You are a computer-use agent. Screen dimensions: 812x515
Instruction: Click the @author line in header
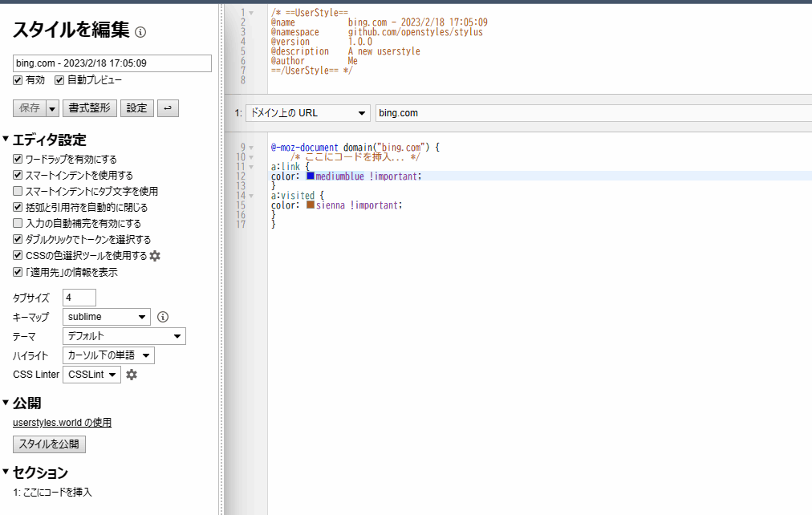tap(315, 60)
